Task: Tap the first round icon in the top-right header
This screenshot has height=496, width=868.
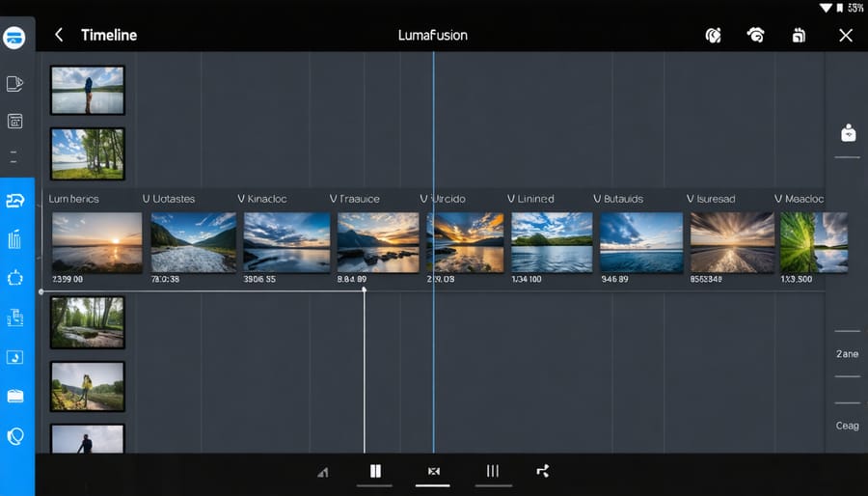Action: click(x=713, y=36)
